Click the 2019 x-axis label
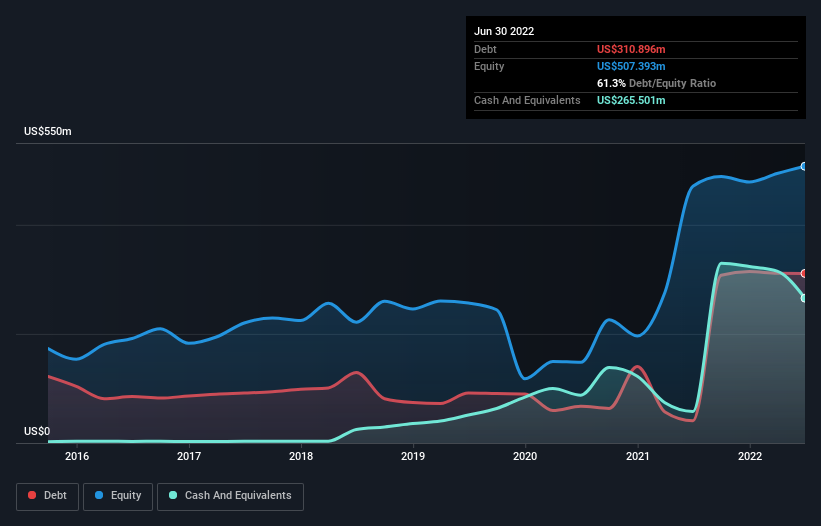Image resolution: width=821 pixels, height=526 pixels. (x=413, y=456)
